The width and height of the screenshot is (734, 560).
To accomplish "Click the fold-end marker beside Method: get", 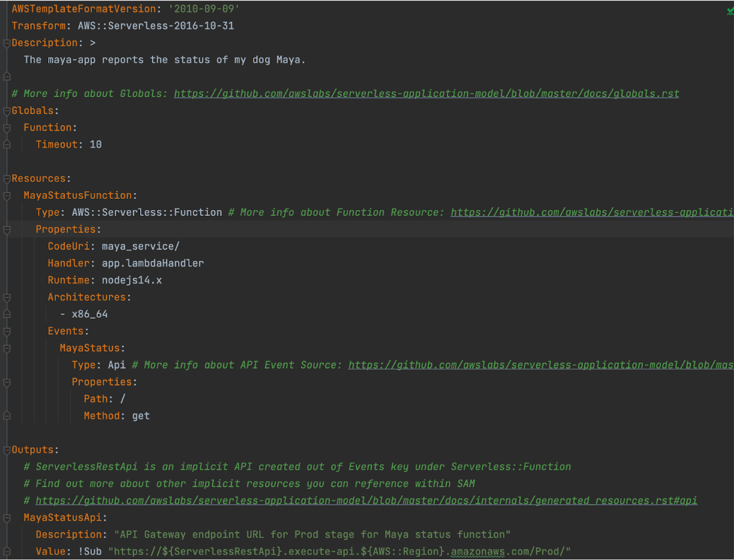I will pyautogui.click(x=6, y=416).
